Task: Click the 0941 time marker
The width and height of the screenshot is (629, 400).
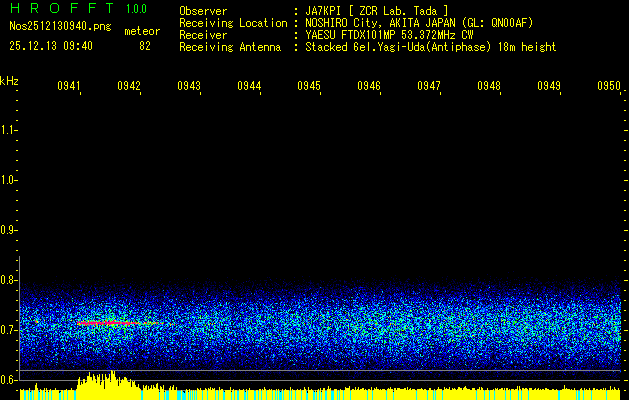Action: pos(69,87)
